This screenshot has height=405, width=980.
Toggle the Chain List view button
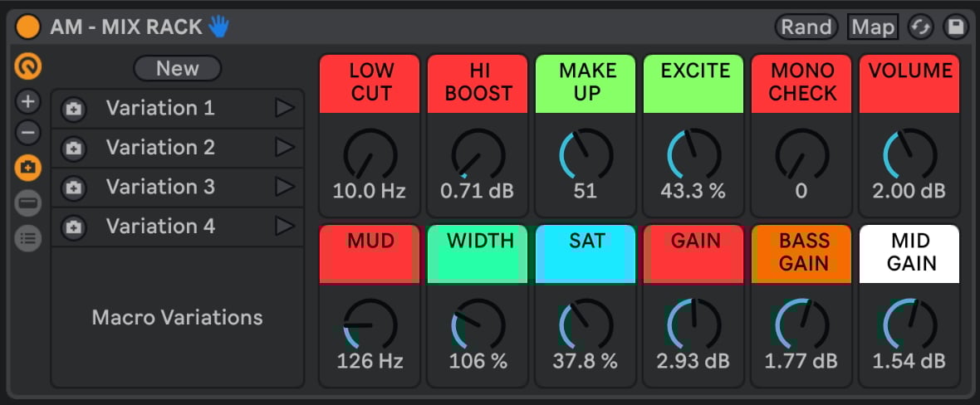click(x=27, y=203)
